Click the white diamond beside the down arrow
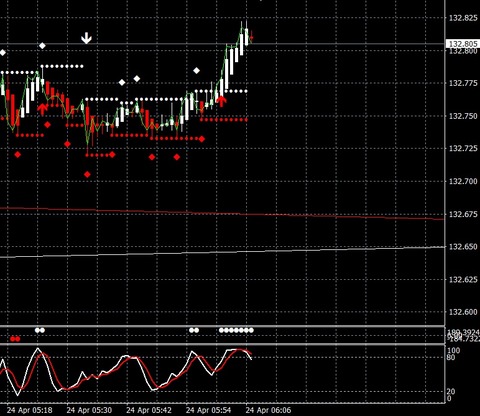 click(x=42, y=46)
